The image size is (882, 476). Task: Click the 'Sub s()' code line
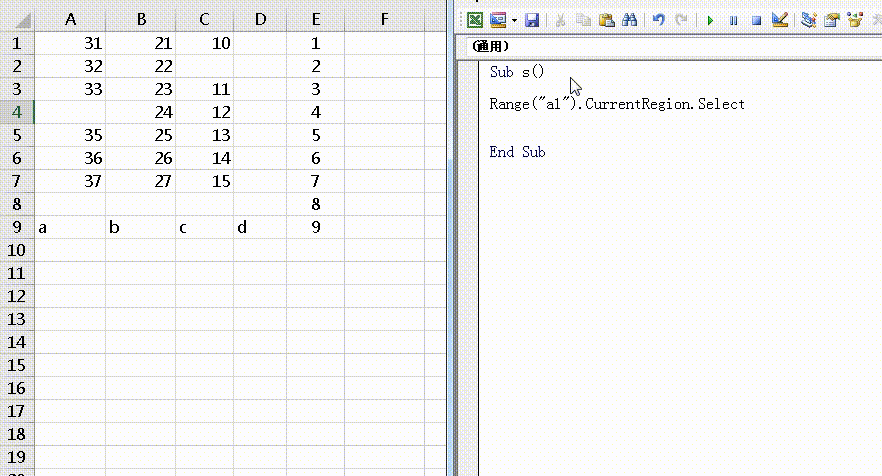(x=517, y=72)
